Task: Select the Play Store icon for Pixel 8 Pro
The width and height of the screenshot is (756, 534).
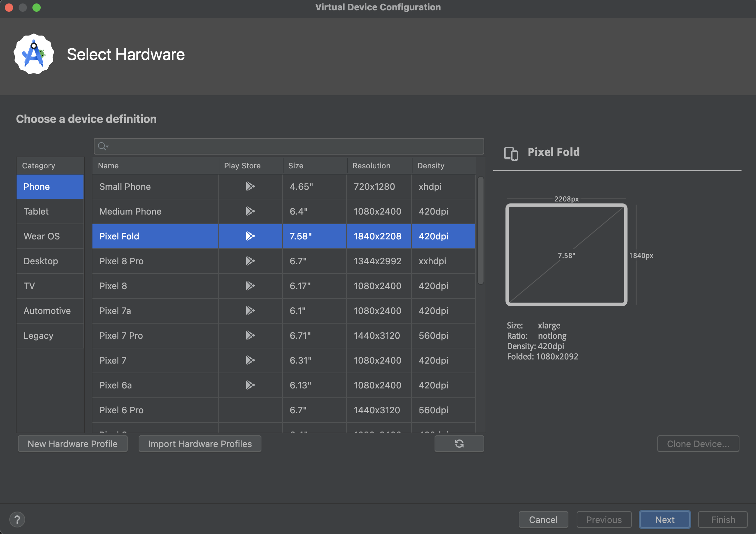Action: tap(249, 261)
